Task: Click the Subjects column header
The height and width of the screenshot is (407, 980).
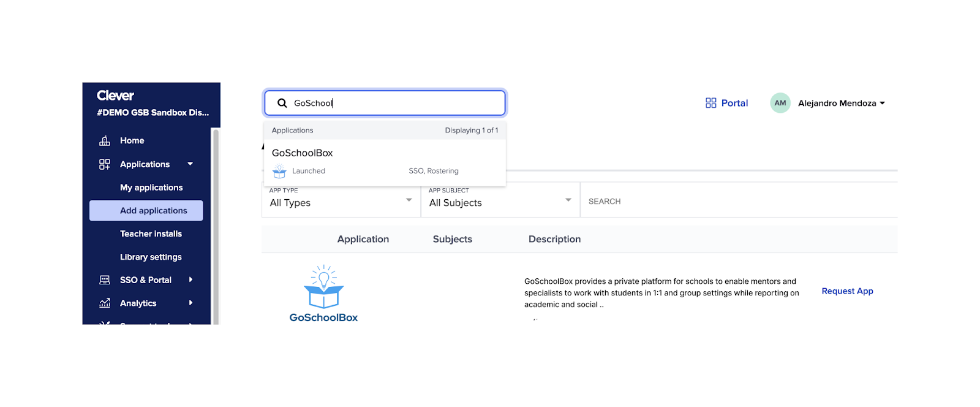Action: point(453,240)
